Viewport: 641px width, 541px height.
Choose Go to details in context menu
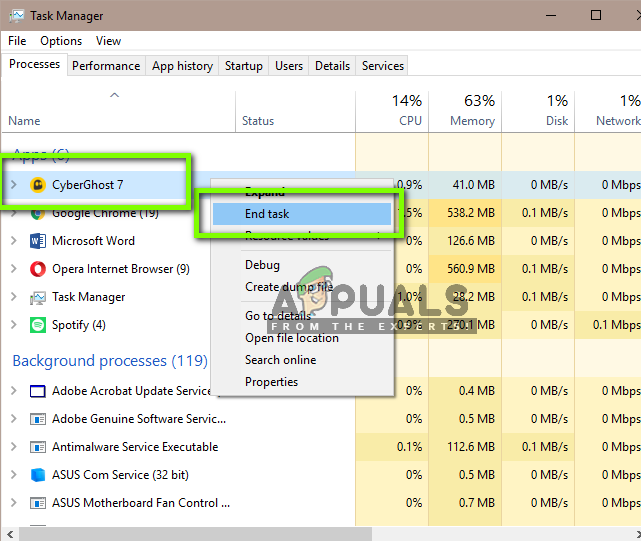click(302, 316)
